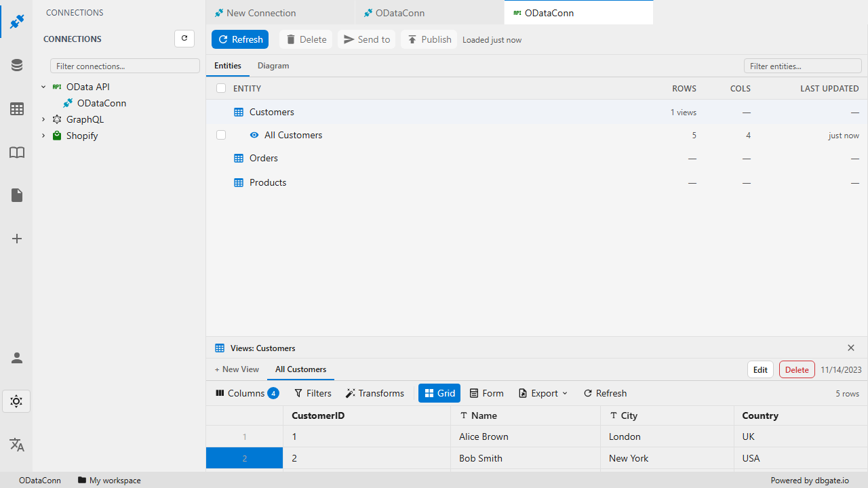The height and width of the screenshot is (488, 868).
Task: Click the + New View tab
Action: tap(237, 369)
